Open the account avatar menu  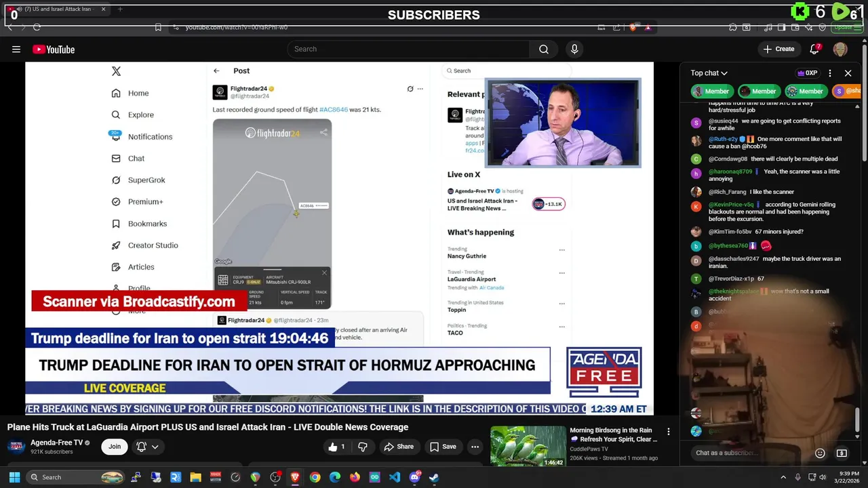[x=840, y=49]
